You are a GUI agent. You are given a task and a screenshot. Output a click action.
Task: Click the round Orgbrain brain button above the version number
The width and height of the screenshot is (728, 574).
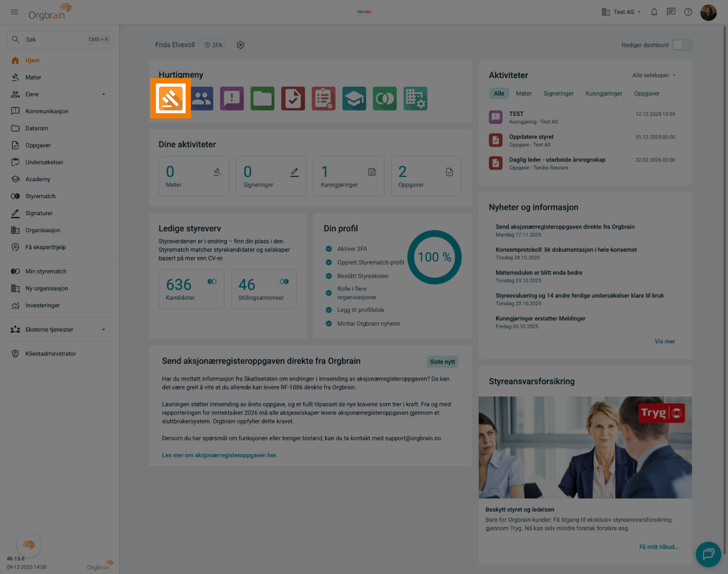pos(29,545)
